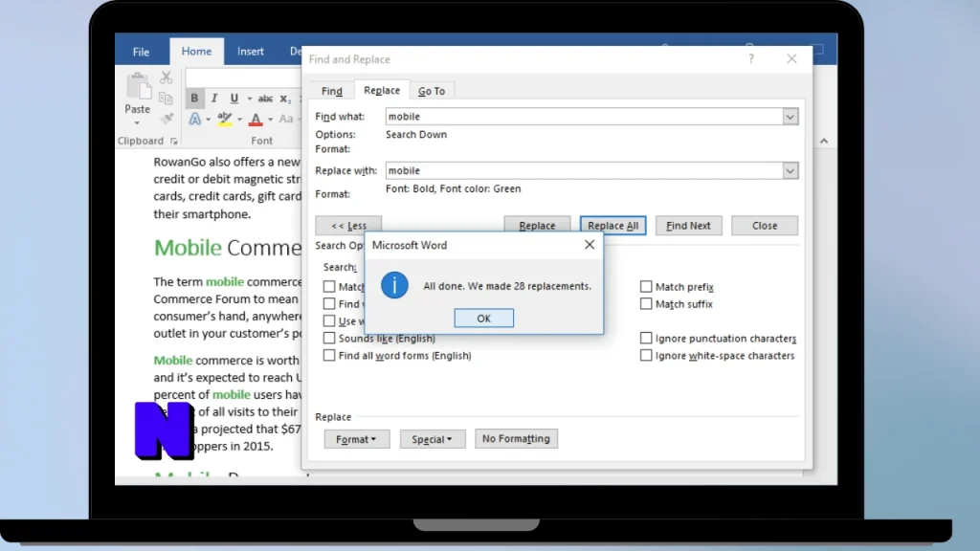
Task: Switch to the Insert ribbon tab
Action: (250, 52)
